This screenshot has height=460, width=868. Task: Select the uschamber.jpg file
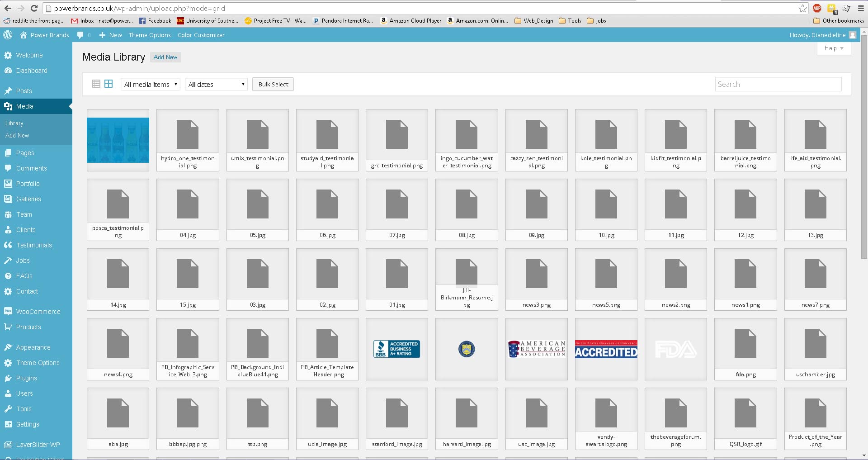(816, 349)
